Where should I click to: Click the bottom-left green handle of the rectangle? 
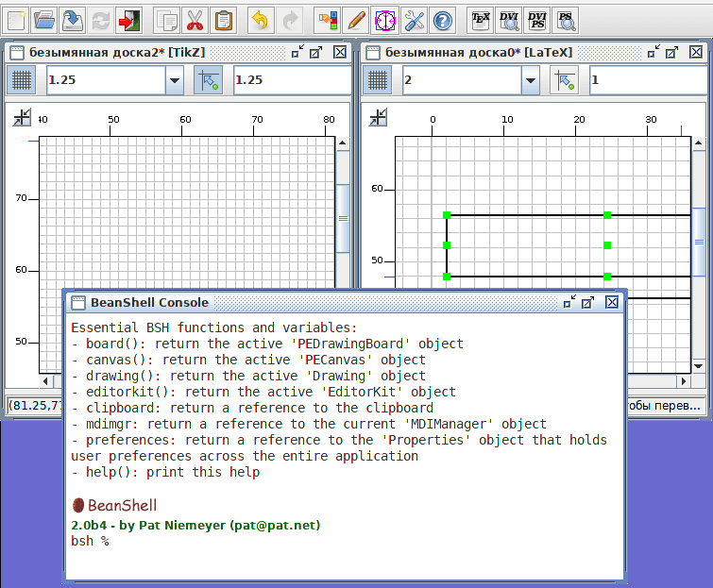447,277
